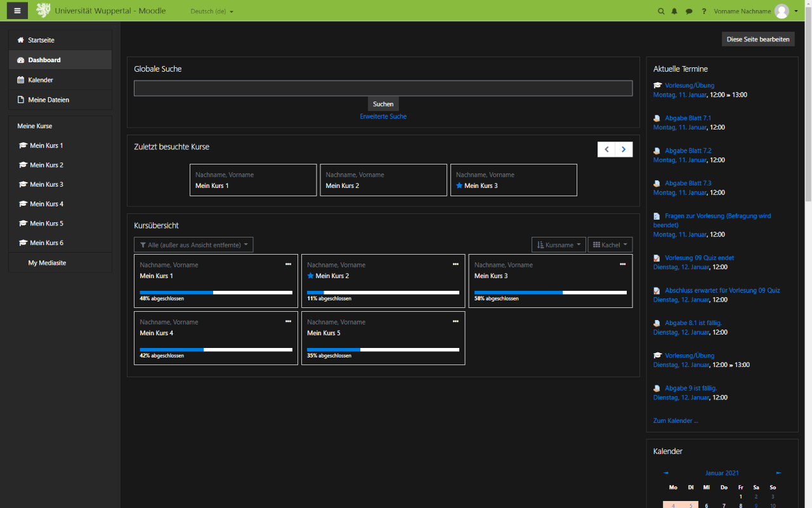Open Kalender in sidebar
Screen dimensions: 812x508
pyautogui.click(x=60, y=80)
